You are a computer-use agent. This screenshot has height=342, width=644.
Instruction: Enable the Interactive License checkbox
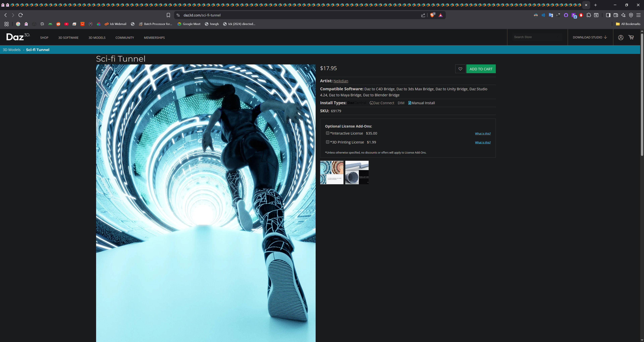pyautogui.click(x=328, y=133)
